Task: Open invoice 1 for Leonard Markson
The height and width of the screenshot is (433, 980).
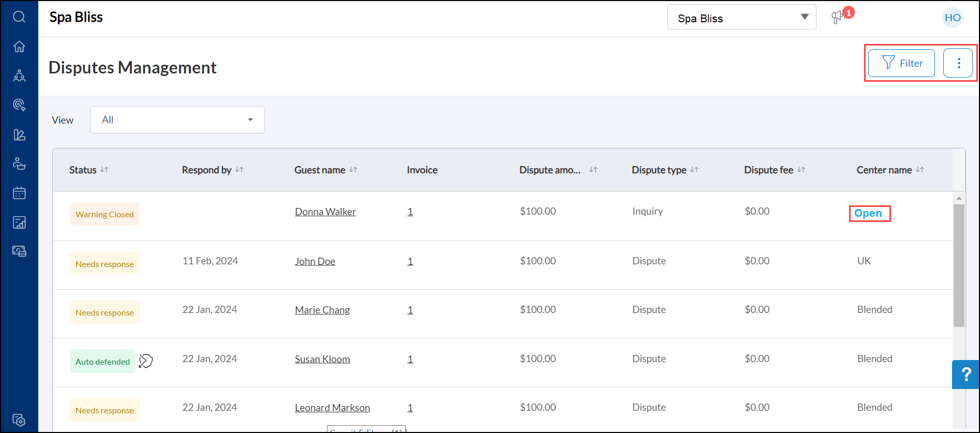Action: pyautogui.click(x=410, y=408)
